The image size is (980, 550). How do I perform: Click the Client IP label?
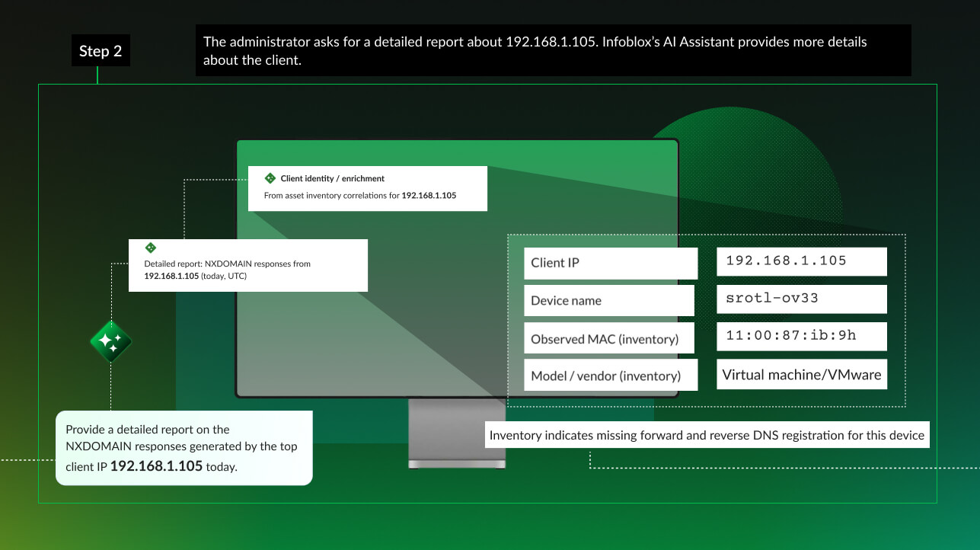(x=611, y=263)
